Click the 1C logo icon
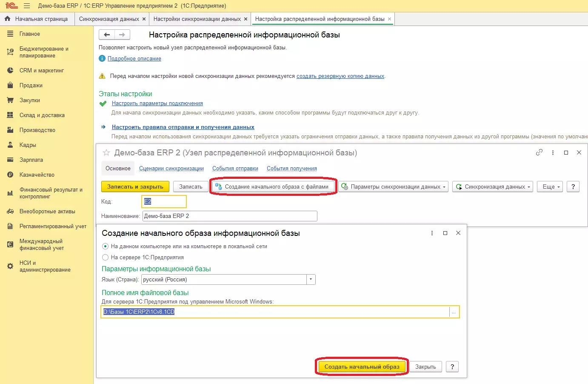The width and height of the screenshot is (588, 384). [x=11, y=6]
